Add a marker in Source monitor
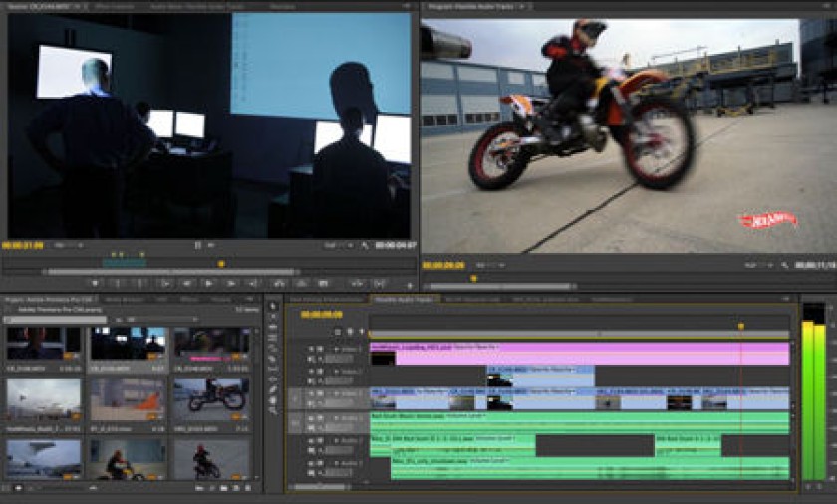 [95, 283]
